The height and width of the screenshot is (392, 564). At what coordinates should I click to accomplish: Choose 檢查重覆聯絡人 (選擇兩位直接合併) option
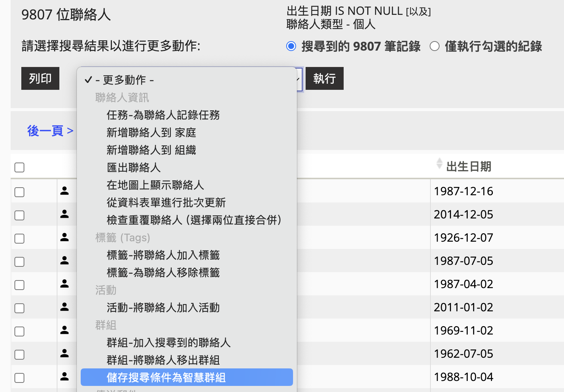[187, 220]
